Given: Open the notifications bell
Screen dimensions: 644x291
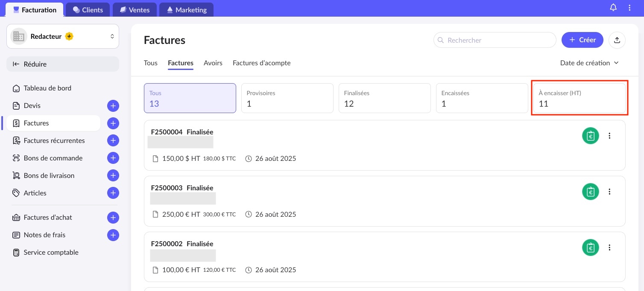Looking at the screenshot, I should coord(613,8).
